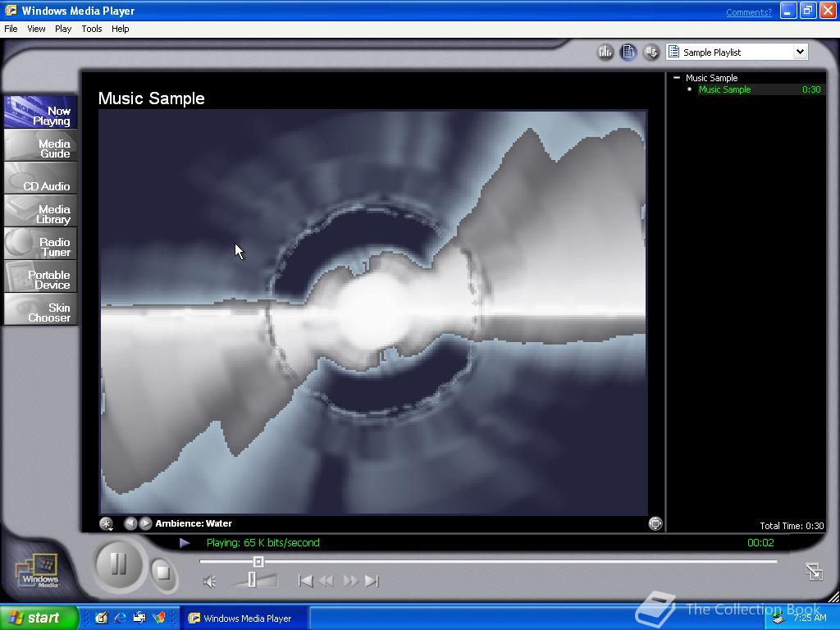Show equalizer and settings pane
840x630 pixels.
point(605,52)
